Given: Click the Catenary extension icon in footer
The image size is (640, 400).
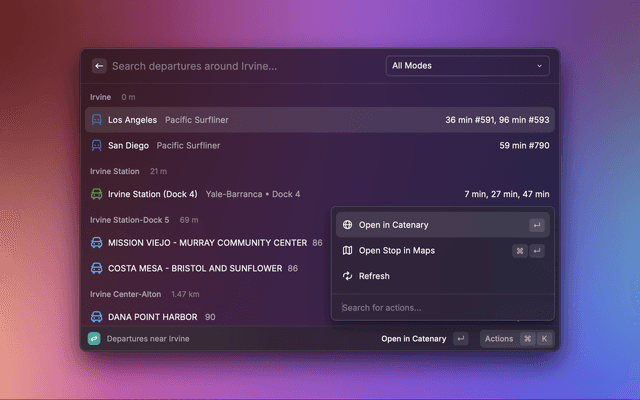Looking at the screenshot, I should tap(94, 339).
